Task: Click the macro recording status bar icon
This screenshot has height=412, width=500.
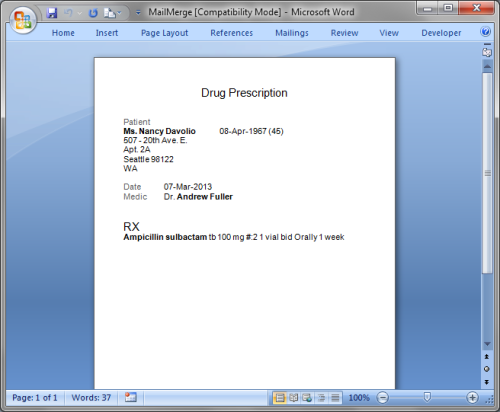Action: coord(131,397)
